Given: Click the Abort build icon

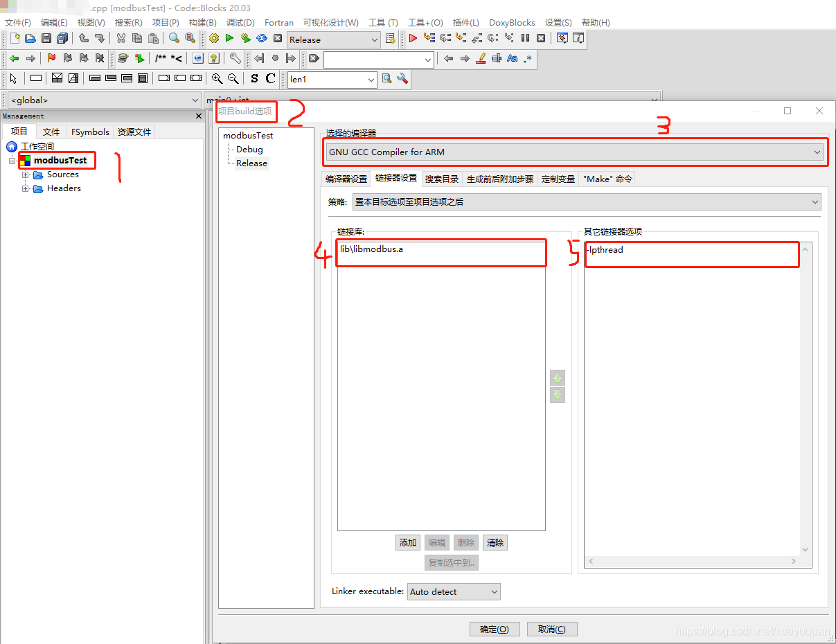Looking at the screenshot, I should click(x=278, y=39).
